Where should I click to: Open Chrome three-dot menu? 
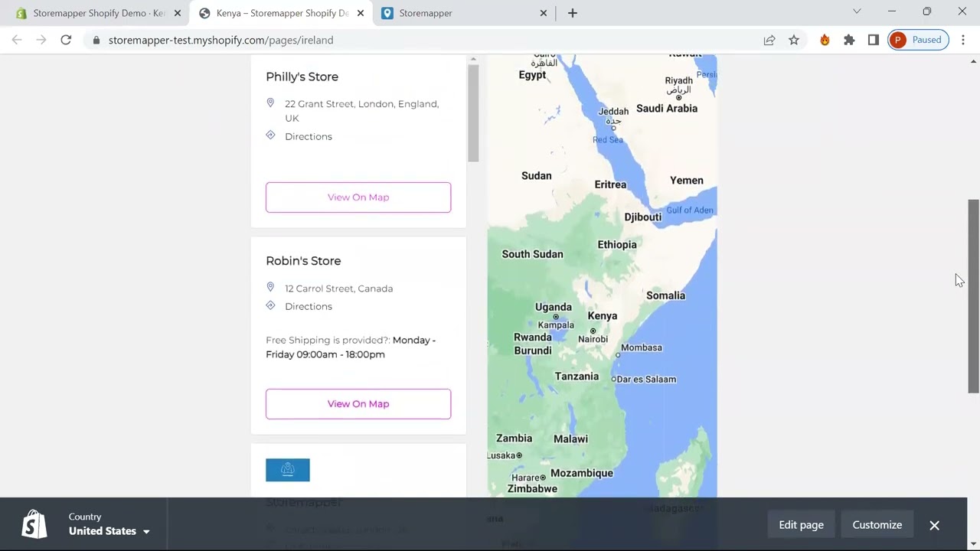(x=963, y=40)
